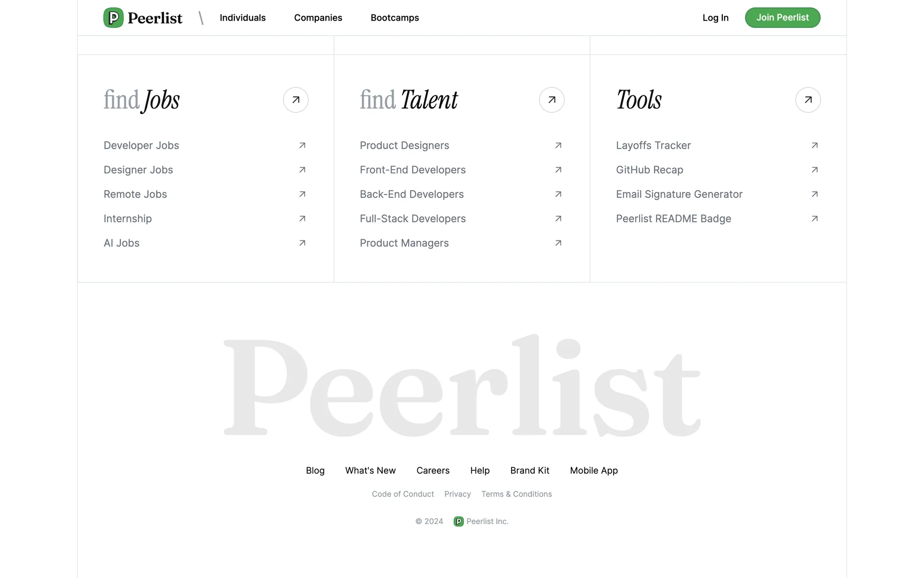Visit the Full-Stack Developers link
This screenshot has height=578, width=924.
[x=412, y=219]
